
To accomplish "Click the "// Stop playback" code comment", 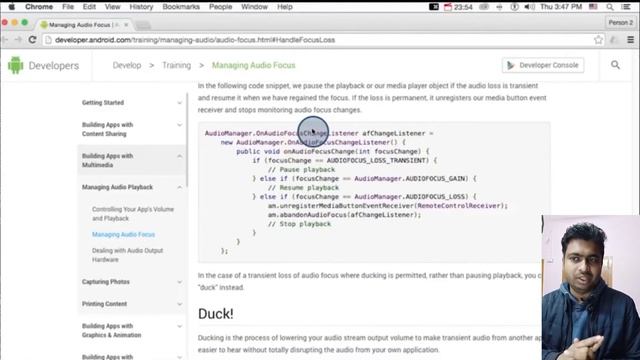I will click(x=299, y=224).
